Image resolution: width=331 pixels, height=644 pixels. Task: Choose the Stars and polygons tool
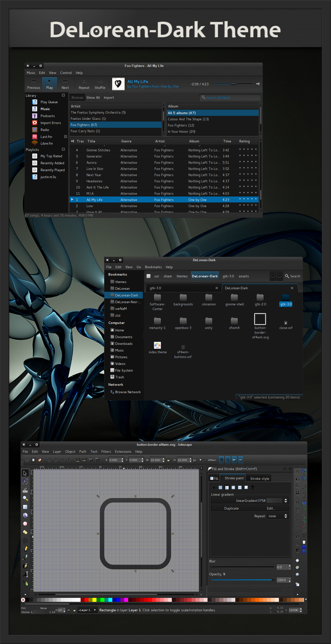point(25,532)
